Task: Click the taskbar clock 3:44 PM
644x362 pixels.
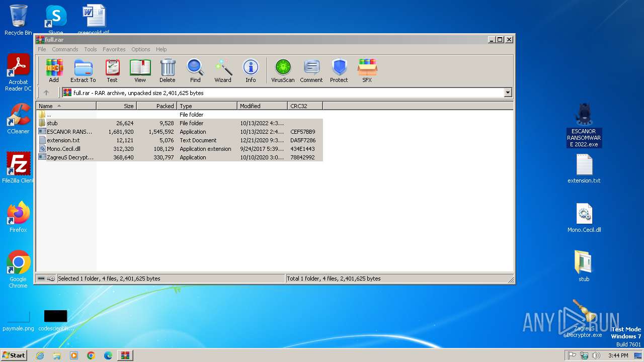Action: (x=618, y=355)
